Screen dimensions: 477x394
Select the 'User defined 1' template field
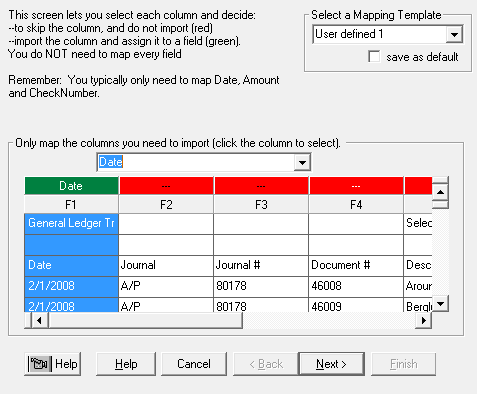pos(379,34)
